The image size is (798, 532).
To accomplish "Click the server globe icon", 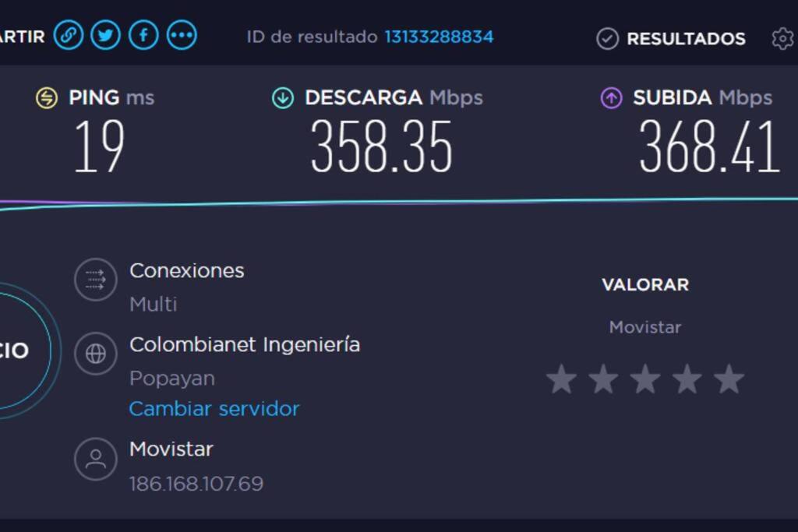I will pyautogui.click(x=96, y=354).
